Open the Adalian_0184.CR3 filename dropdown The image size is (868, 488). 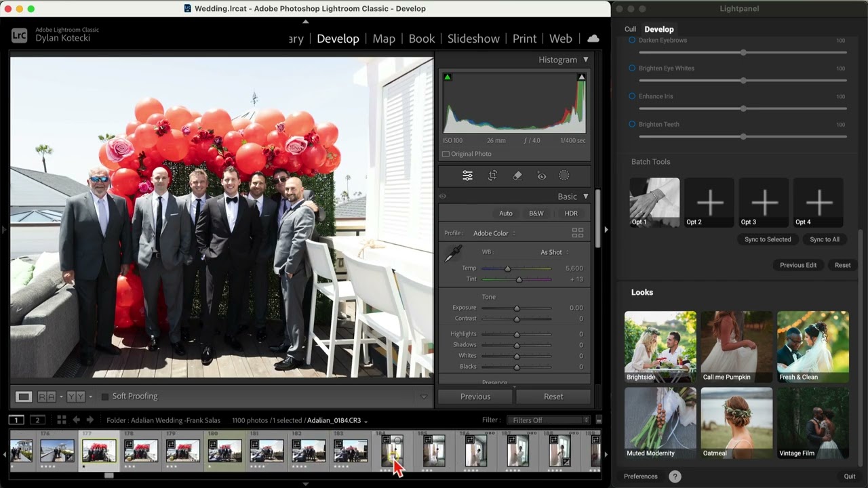coord(337,420)
